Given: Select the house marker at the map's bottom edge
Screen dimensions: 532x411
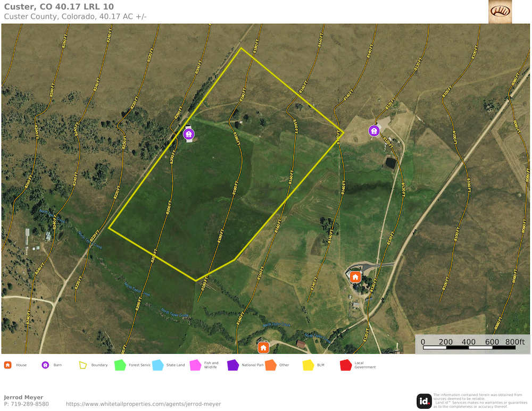Looking at the screenshot, I should point(263,348).
